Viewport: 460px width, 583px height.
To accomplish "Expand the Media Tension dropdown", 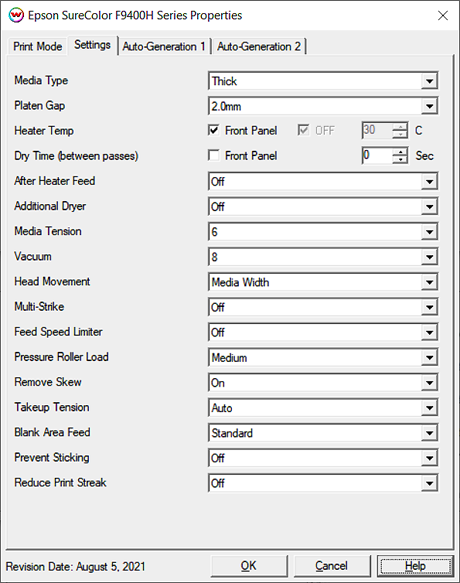I will tap(323, 232).
